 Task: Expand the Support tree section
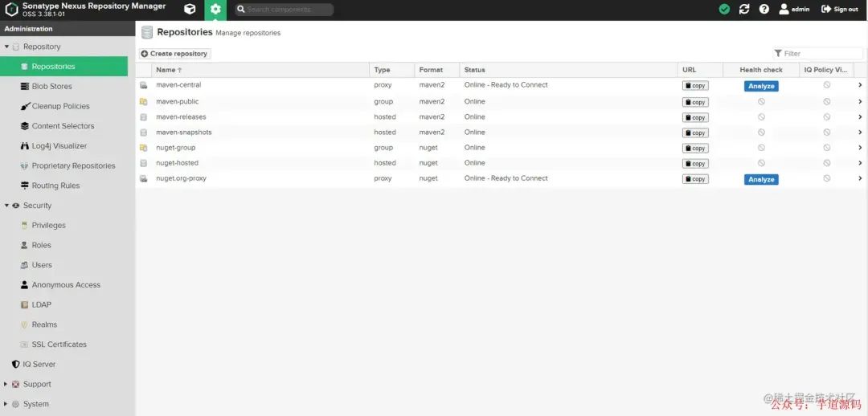point(6,385)
